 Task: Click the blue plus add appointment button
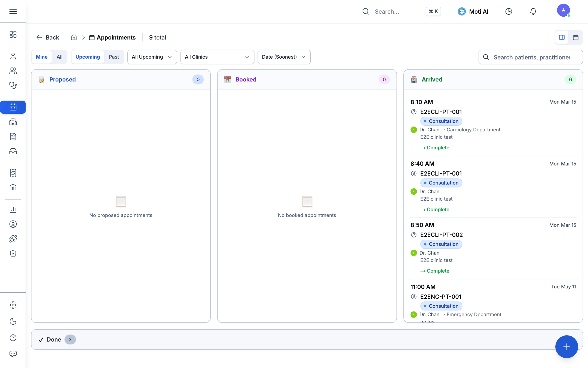[x=566, y=346]
